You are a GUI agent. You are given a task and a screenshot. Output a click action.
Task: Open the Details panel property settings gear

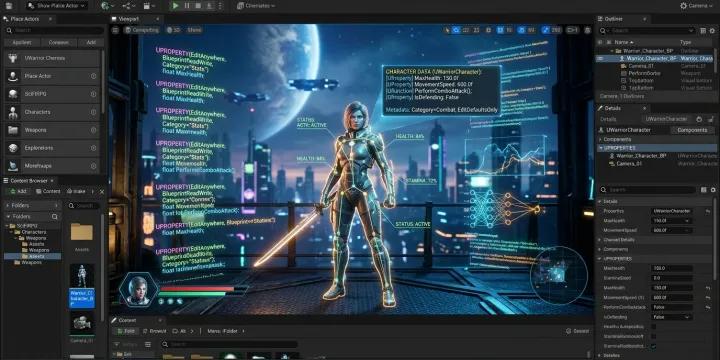[713, 190]
